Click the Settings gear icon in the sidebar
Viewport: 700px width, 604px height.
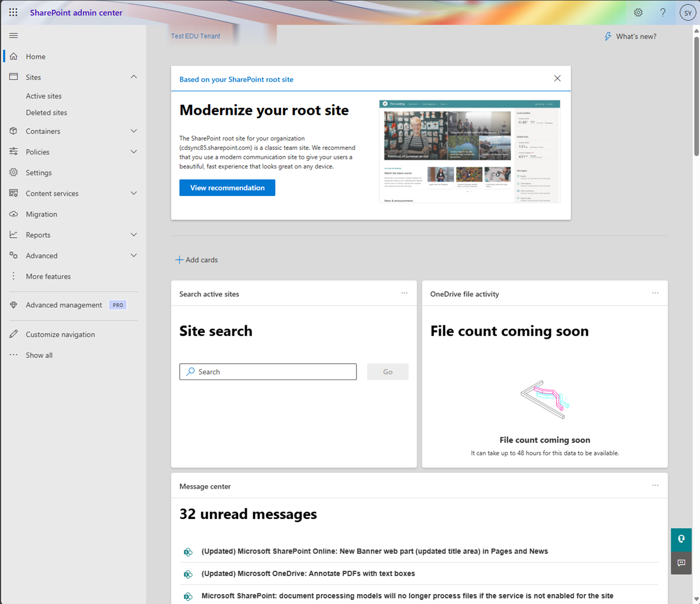pyautogui.click(x=13, y=173)
